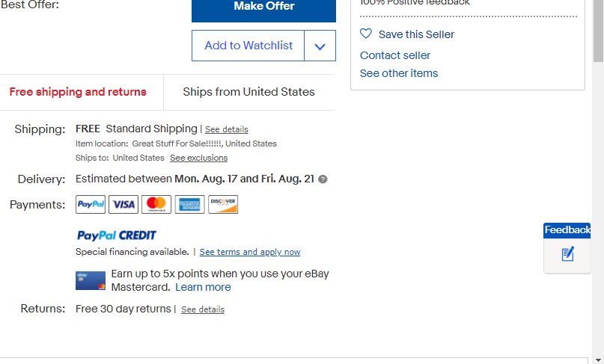Click the Discover card icon
604x364 pixels.
[223, 204]
